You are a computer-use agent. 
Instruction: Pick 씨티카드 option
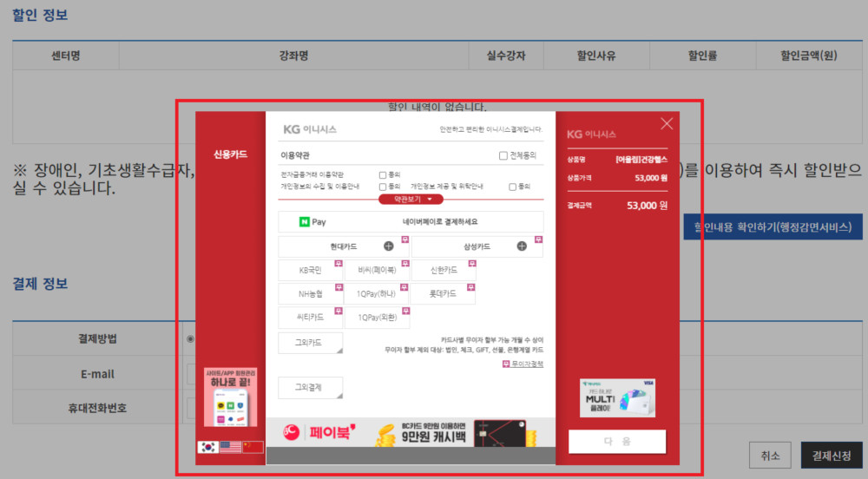pos(310,318)
